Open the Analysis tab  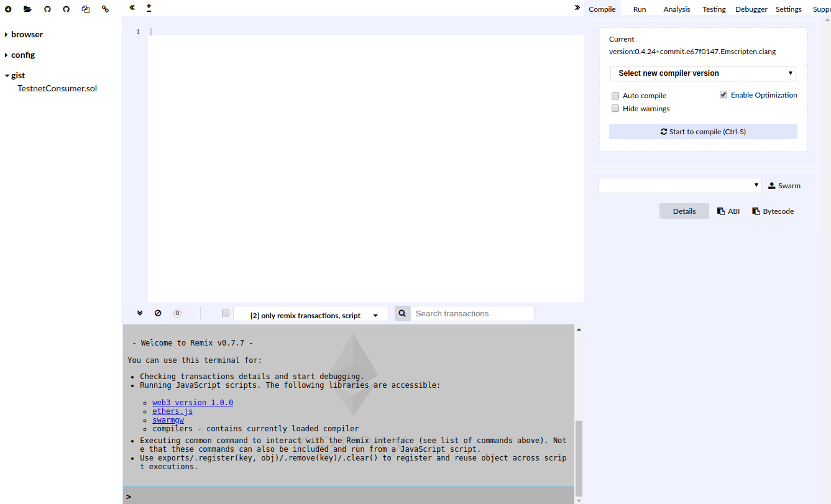click(677, 9)
